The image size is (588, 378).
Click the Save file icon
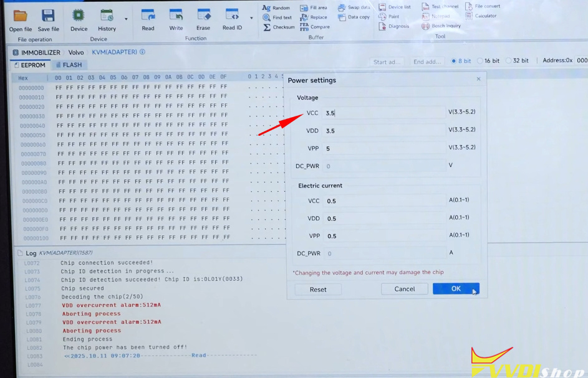click(x=48, y=16)
